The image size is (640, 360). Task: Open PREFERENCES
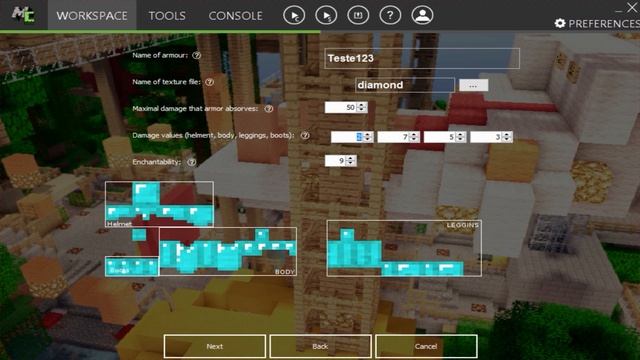(x=597, y=24)
